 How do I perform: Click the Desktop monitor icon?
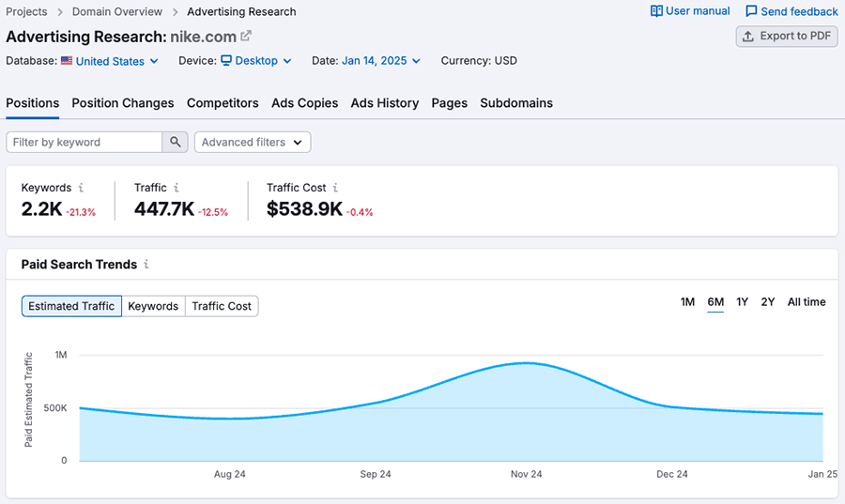tap(226, 60)
